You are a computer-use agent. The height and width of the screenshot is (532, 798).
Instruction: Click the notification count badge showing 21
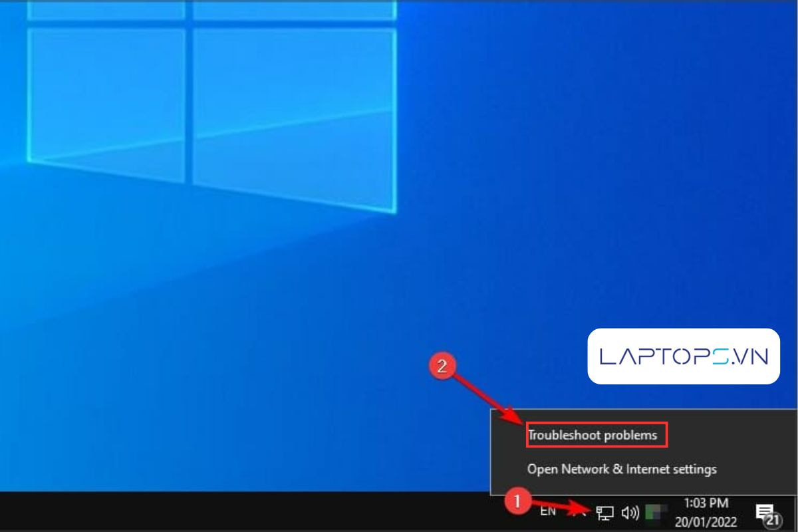(773, 519)
